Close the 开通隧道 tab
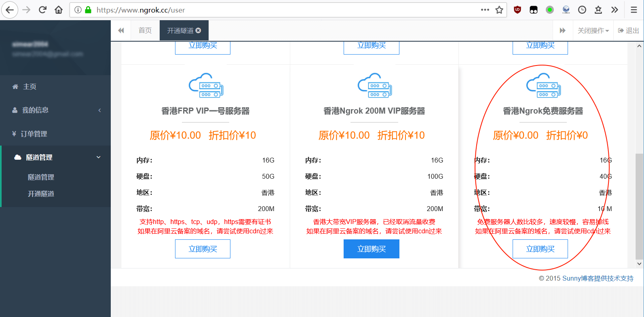This screenshot has width=644, height=317. [198, 30]
